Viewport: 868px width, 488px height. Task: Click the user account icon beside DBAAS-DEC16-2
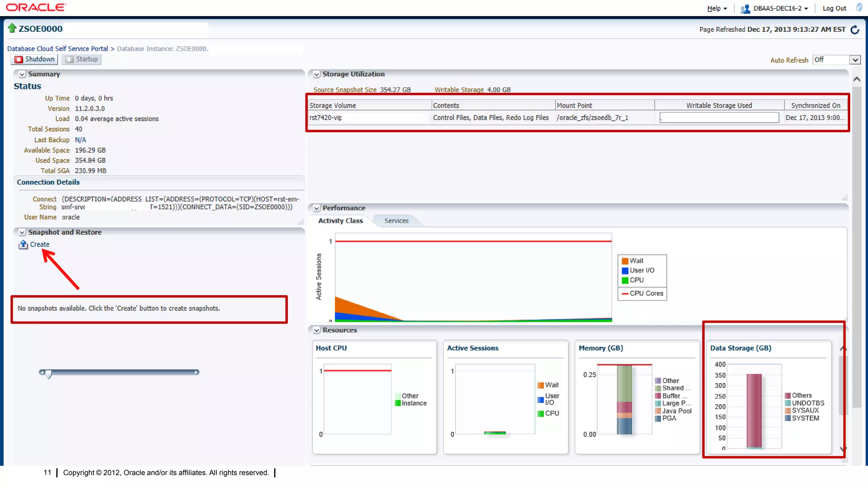745,8
